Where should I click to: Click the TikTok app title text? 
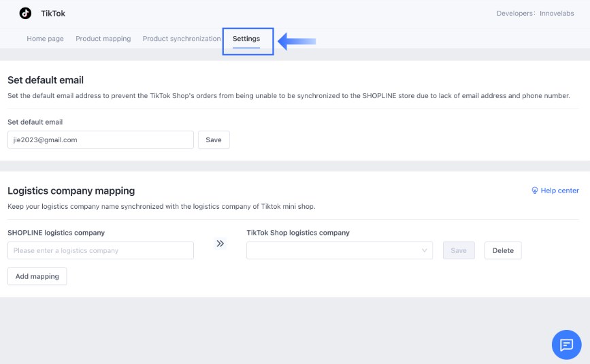[x=53, y=14]
